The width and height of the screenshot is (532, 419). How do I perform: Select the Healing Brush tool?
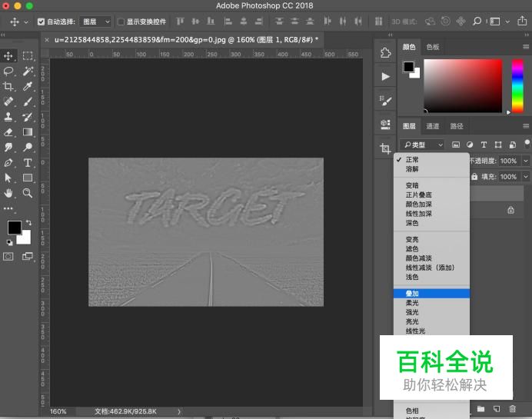point(8,101)
